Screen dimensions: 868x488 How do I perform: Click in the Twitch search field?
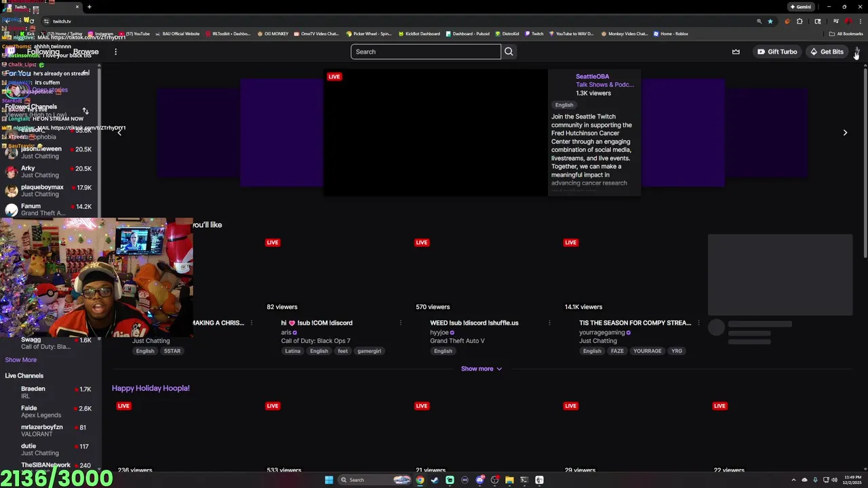[426, 52]
